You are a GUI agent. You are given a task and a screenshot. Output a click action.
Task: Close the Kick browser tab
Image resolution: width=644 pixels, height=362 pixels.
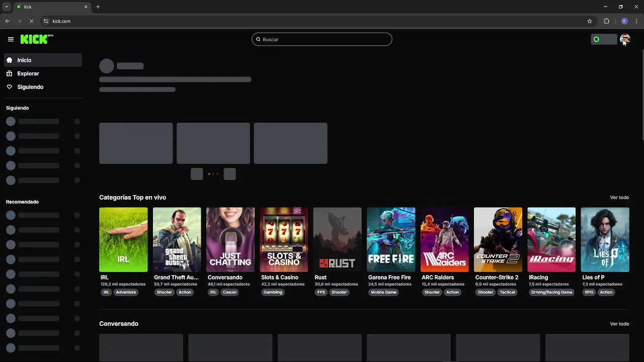click(x=86, y=7)
